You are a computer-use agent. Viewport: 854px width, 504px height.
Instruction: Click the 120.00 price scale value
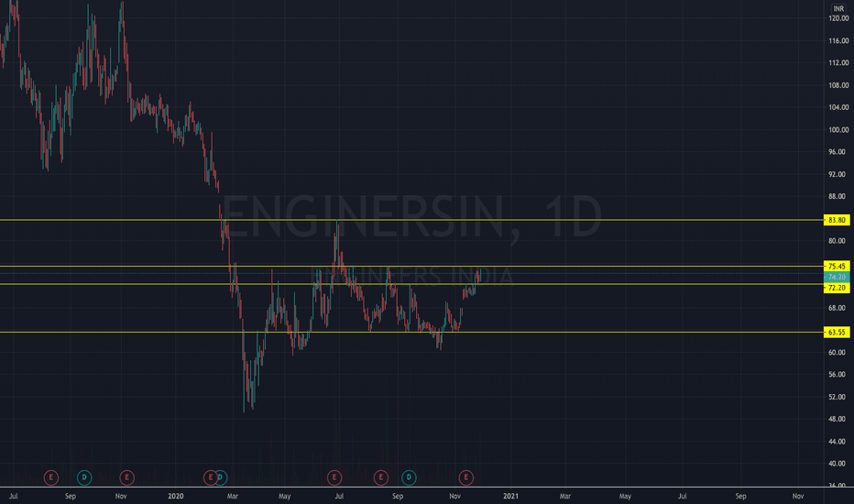pos(838,18)
